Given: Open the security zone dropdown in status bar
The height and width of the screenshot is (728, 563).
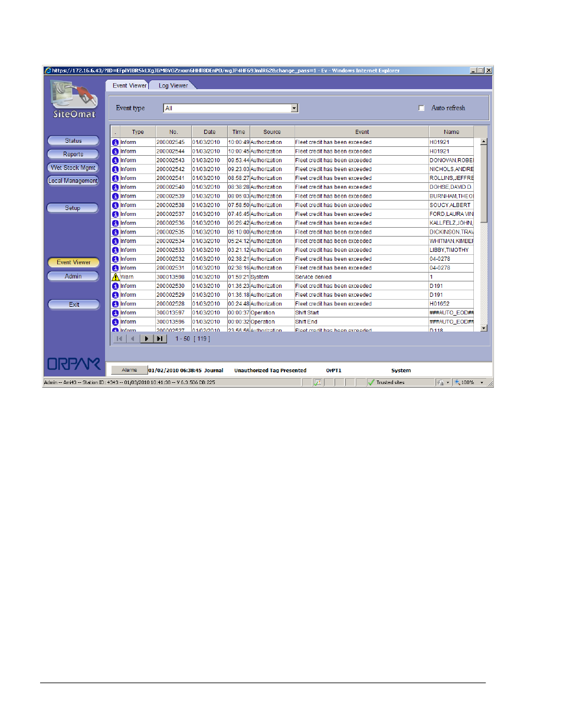Looking at the screenshot, I should pos(448,382).
